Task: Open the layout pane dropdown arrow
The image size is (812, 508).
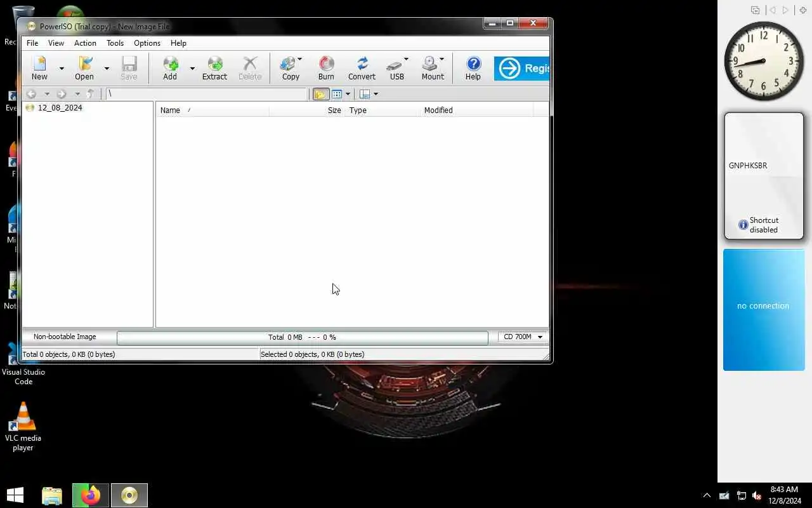Action: click(376, 94)
